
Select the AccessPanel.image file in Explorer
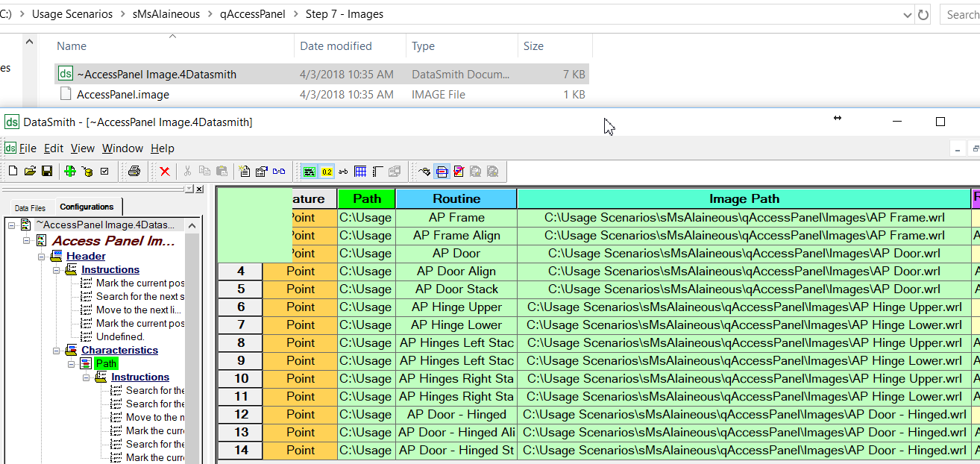coord(122,95)
